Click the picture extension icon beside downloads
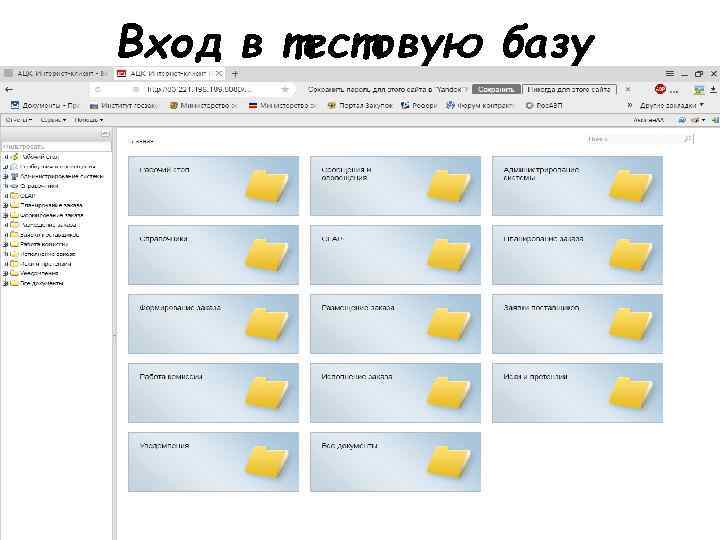Image resolution: width=720 pixels, height=540 pixels. click(699, 90)
